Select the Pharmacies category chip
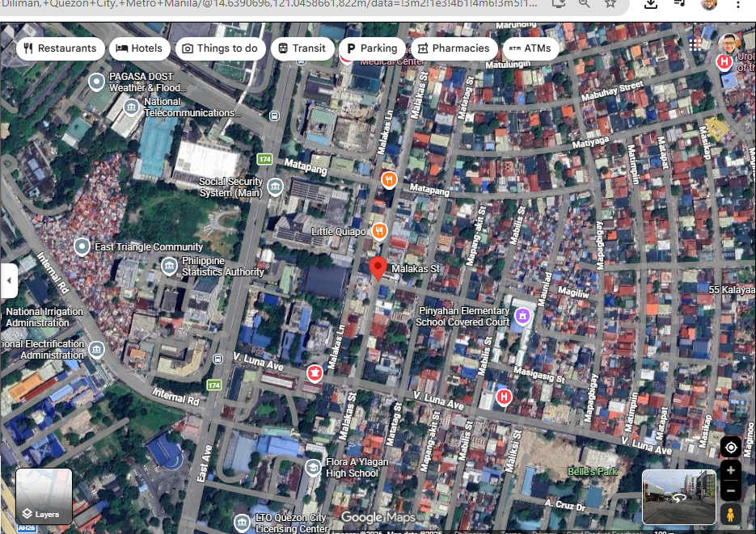Screen dimensions: 756x534 (453, 48)
